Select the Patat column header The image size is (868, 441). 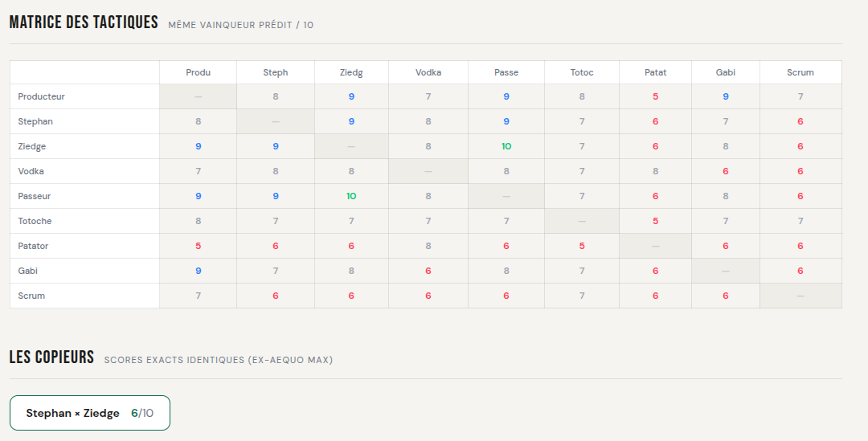click(x=655, y=72)
